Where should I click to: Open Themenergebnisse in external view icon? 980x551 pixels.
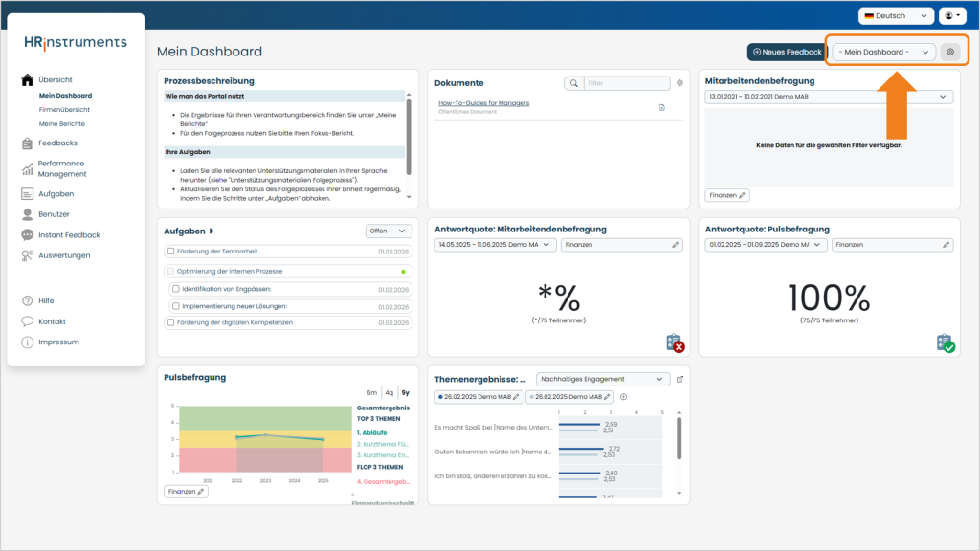680,379
